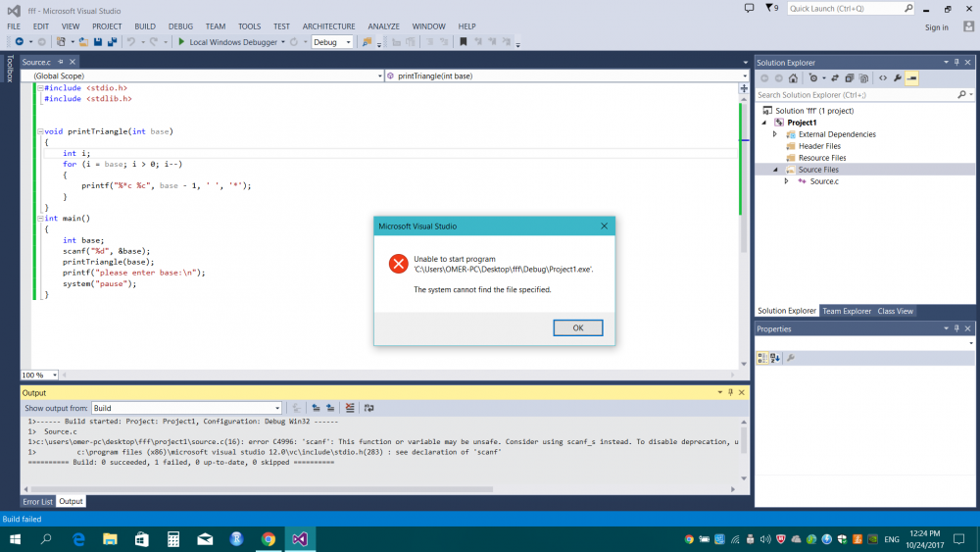Open Chrome from the Windows taskbar

click(x=269, y=539)
